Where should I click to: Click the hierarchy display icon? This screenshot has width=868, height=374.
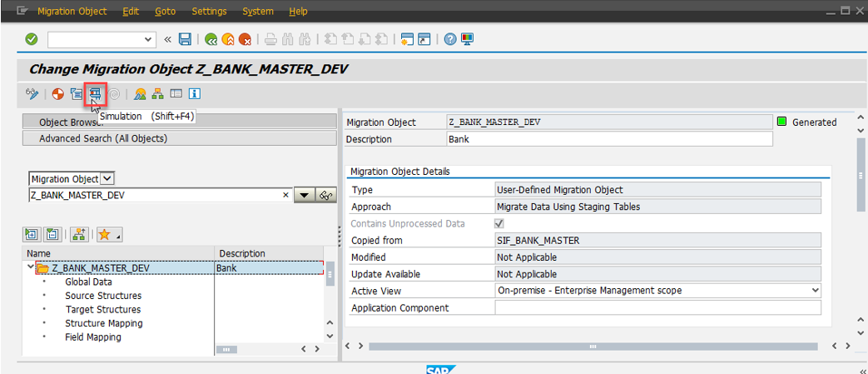click(158, 93)
